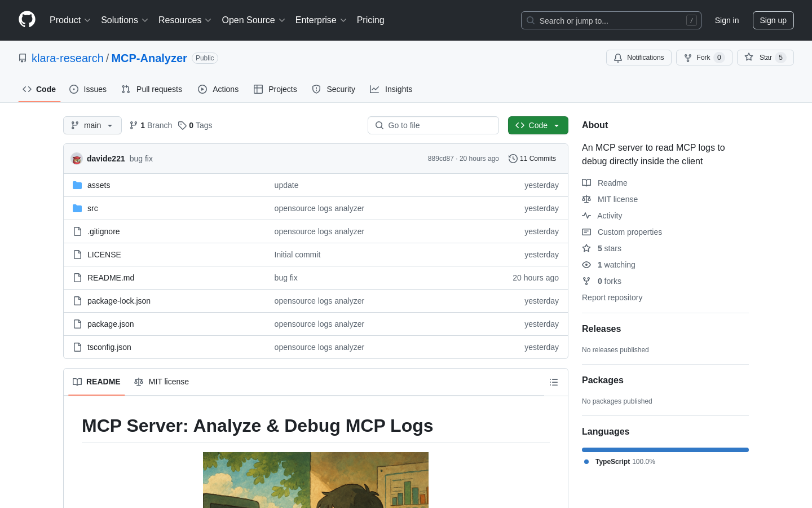This screenshot has width=812, height=508.
Task: View the 11 Commits history
Action: (532, 159)
